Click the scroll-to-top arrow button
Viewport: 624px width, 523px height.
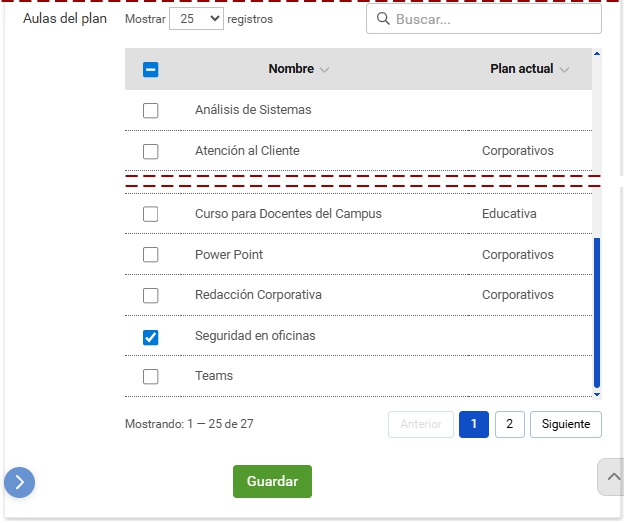coord(611,477)
